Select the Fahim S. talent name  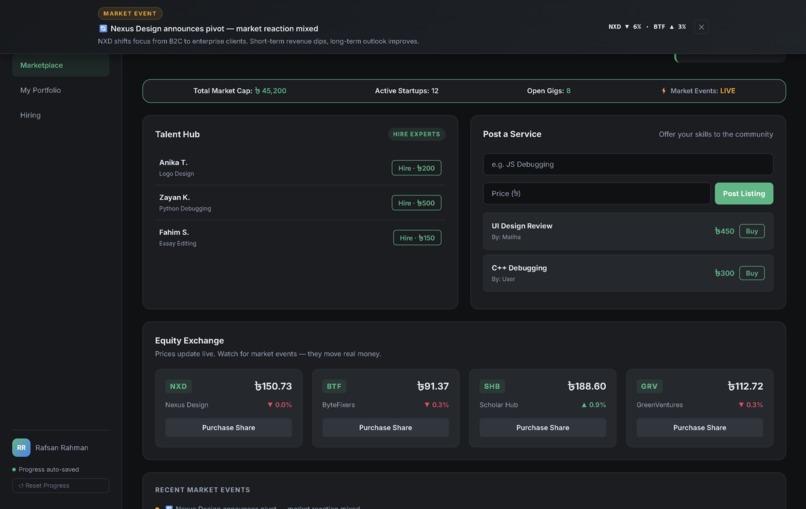(x=174, y=232)
